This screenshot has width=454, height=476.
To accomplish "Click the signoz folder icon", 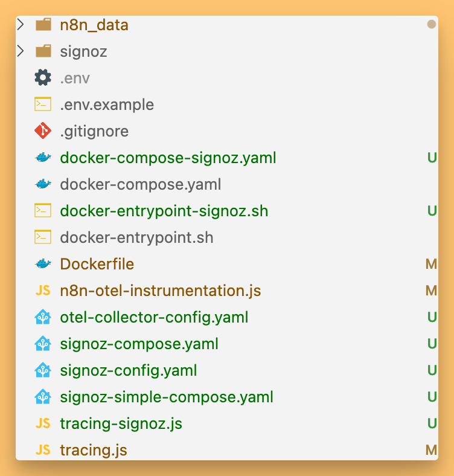I will point(43,51).
